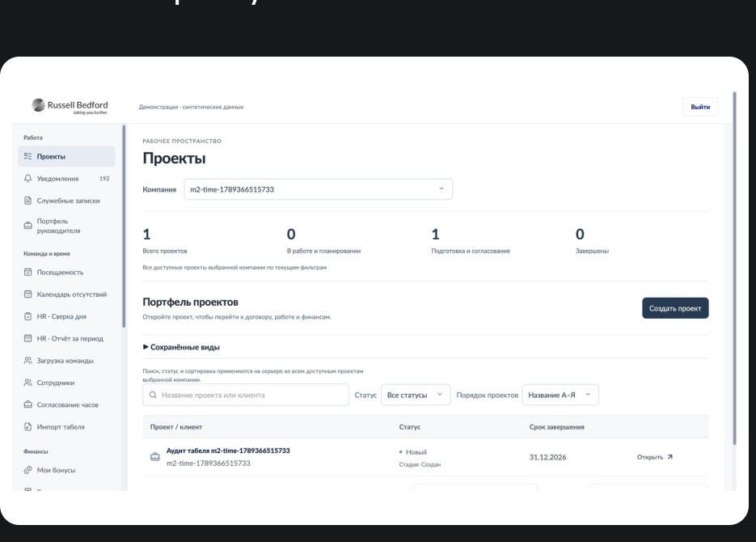Open the Компания dropdown m2-time-1789366515733
Viewport: 756px width, 542px height.
point(319,189)
